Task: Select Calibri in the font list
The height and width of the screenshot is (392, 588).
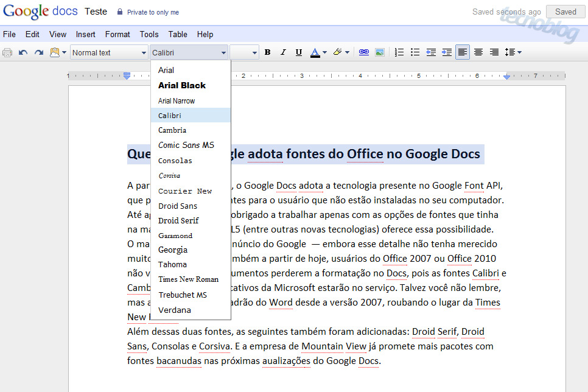Action: (191, 115)
